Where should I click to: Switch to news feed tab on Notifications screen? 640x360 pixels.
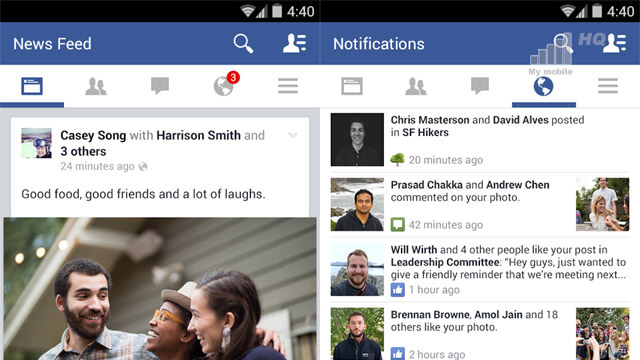click(352, 86)
